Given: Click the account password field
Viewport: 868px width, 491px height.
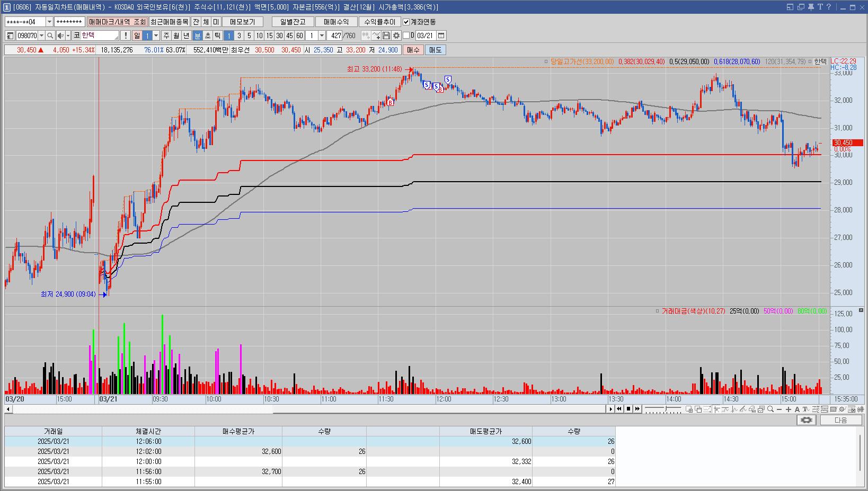Looking at the screenshot, I should tap(69, 22).
